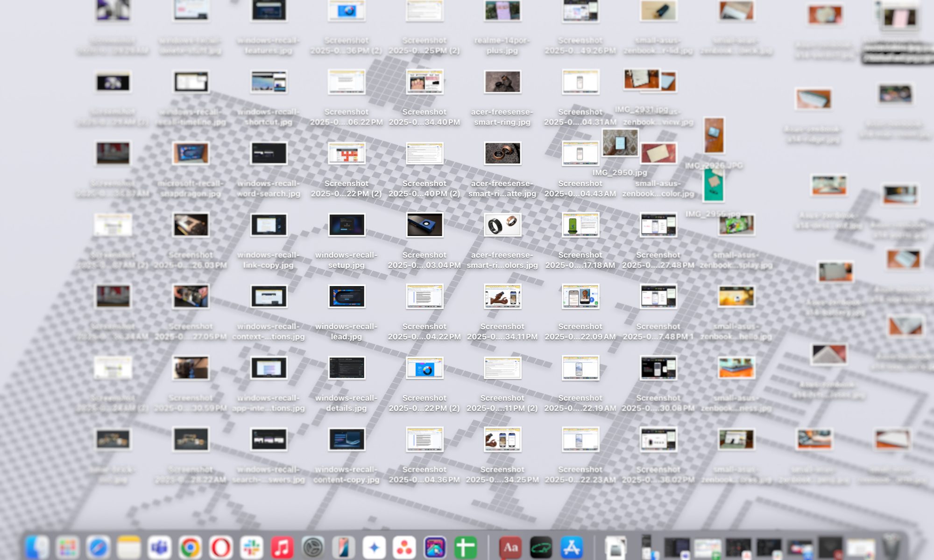This screenshot has width=934, height=560.
Task: Select Screenshot 2025-0....34.11 PM file
Action: pos(502,296)
